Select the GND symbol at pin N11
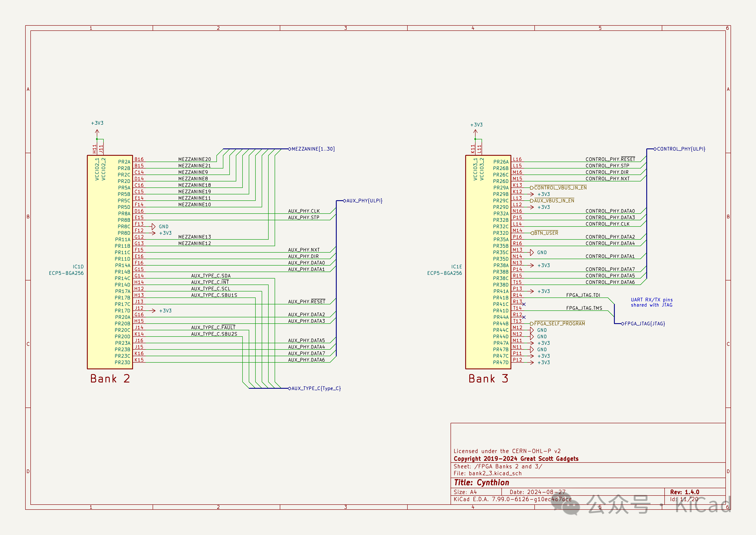This screenshot has width=756, height=535. (532, 349)
